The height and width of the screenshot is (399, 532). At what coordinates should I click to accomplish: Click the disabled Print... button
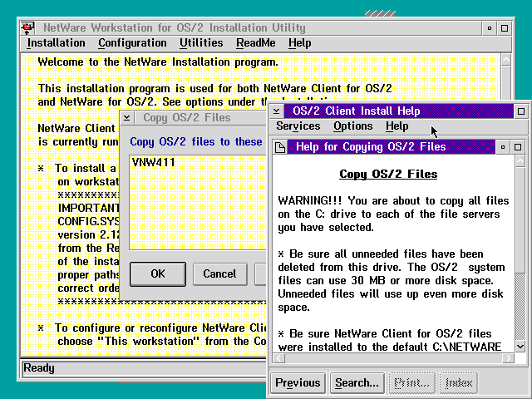(412, 382)
